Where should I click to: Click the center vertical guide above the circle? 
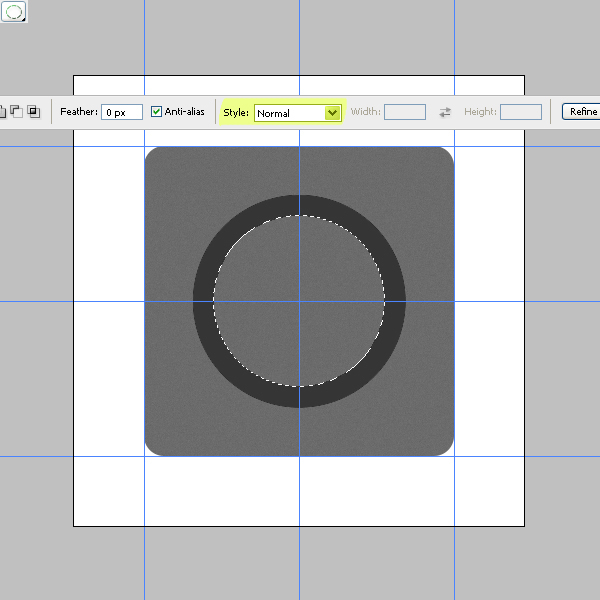click(299, 170)
